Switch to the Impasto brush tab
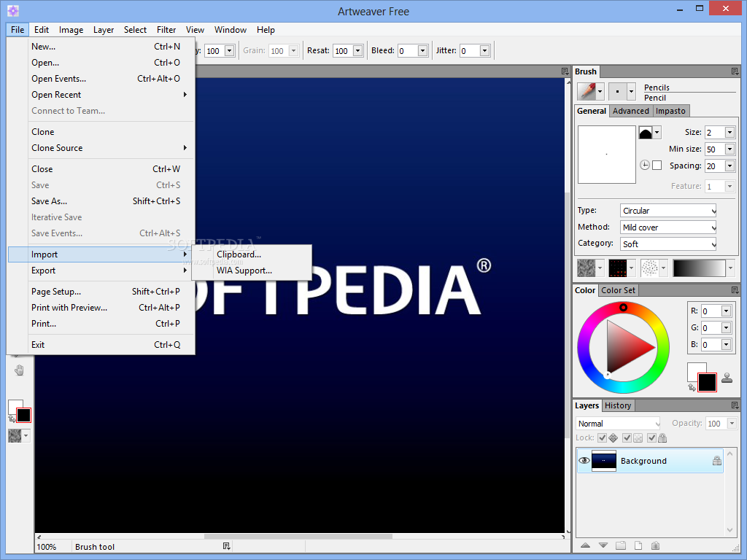 pos(670,111)
